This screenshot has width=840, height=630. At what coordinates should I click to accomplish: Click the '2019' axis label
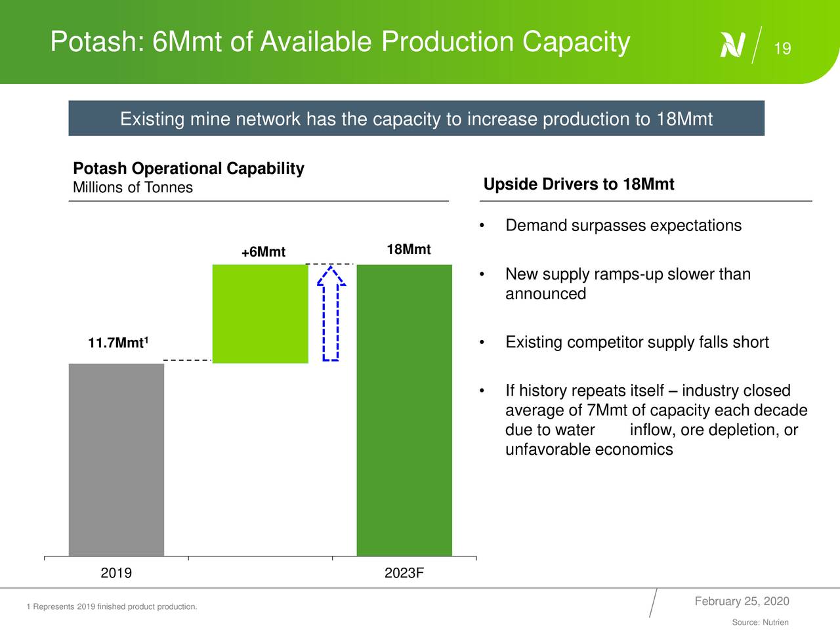click(x=116, y=574)
